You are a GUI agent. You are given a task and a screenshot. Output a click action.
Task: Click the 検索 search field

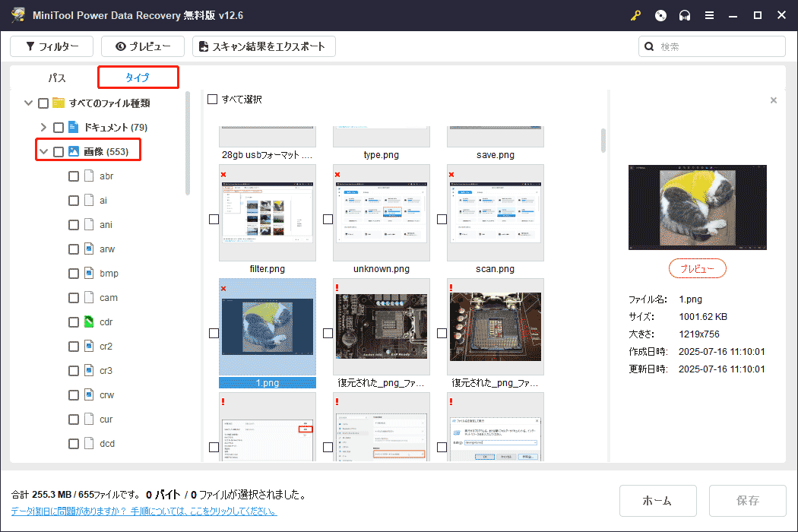coord(712,46)
